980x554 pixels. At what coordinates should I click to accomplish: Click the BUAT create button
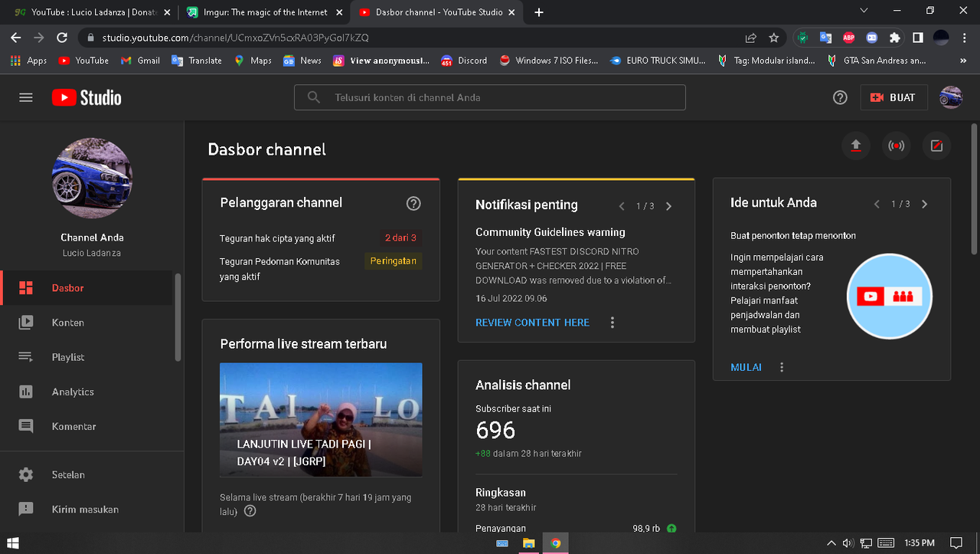click(x=893, y=97)
